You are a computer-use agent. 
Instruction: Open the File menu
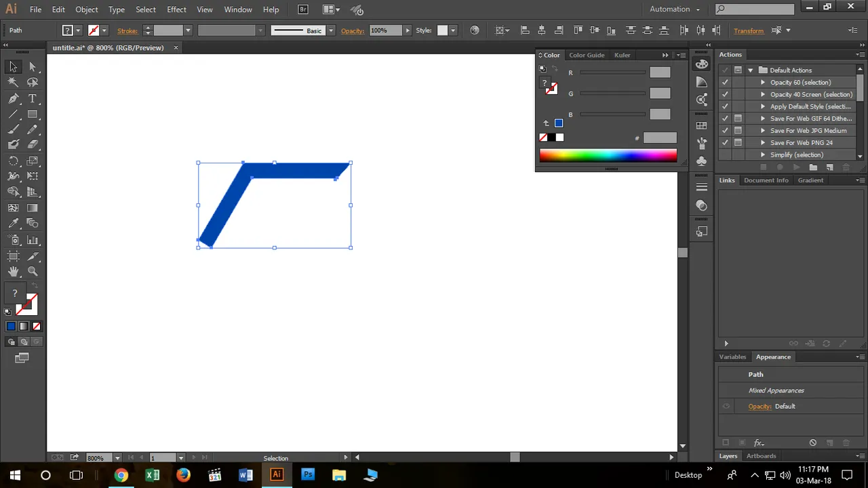tap(35, 9)
